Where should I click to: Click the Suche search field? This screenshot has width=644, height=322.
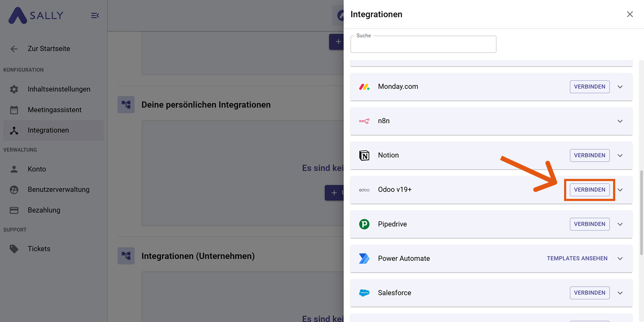coord(423,44)
